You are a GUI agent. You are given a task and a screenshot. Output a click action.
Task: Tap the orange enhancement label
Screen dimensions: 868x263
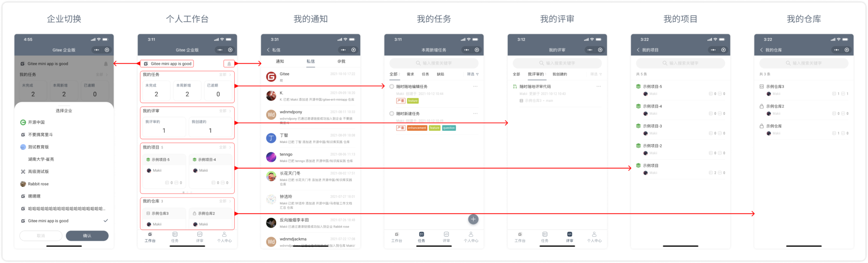pyautogui.click(x=417, y=128)
